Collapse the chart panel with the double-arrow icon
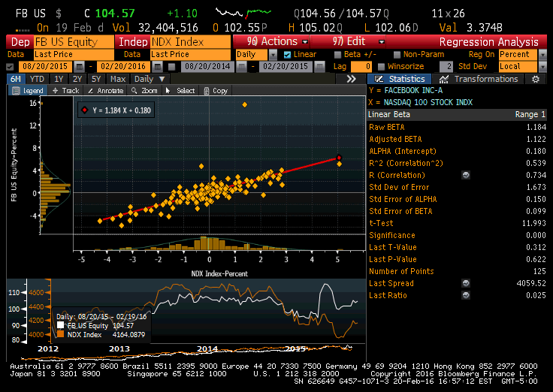Viewport: 553px width, 392px height. click(351, 79)
